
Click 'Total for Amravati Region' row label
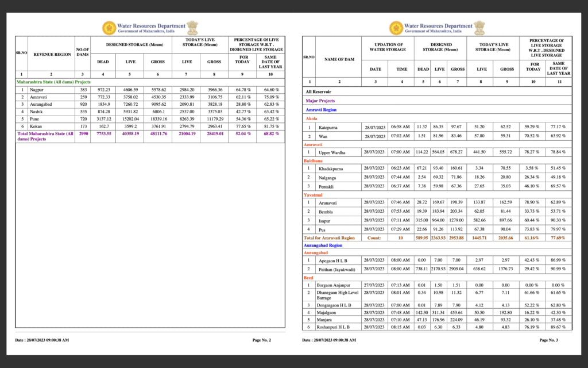(x=329, y=237)
